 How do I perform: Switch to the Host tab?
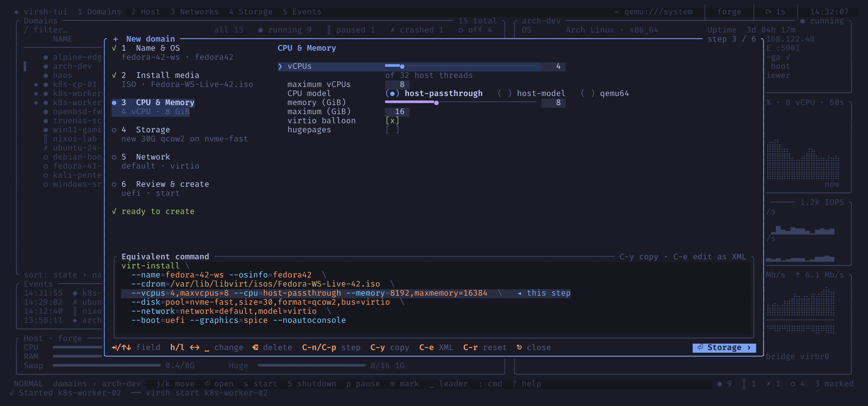tap(145, 12)
